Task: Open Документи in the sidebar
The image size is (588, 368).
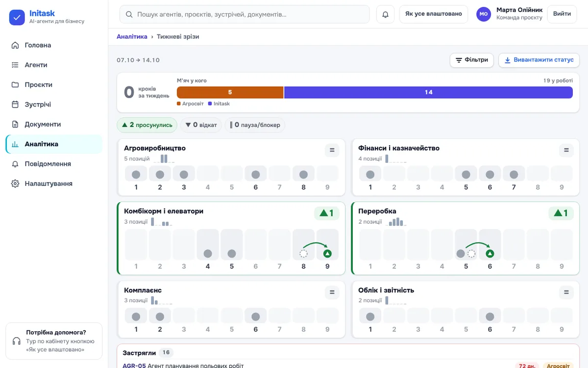Action: pyautogui.click(x=54, y=125)
